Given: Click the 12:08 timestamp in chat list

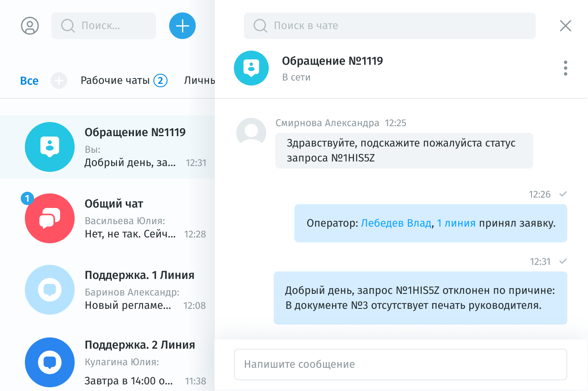Looking at the screenshot, I should pyautogui.click(x=194, y=305).
